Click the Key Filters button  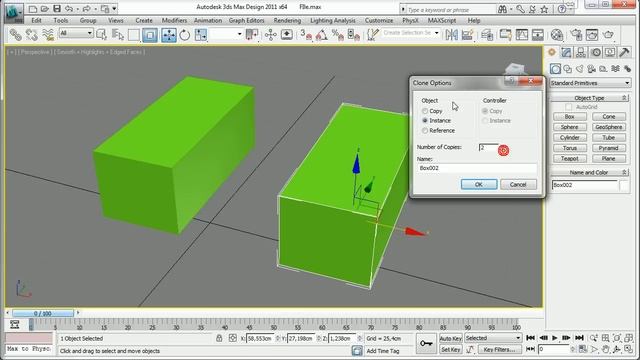[x=499, y=349]
